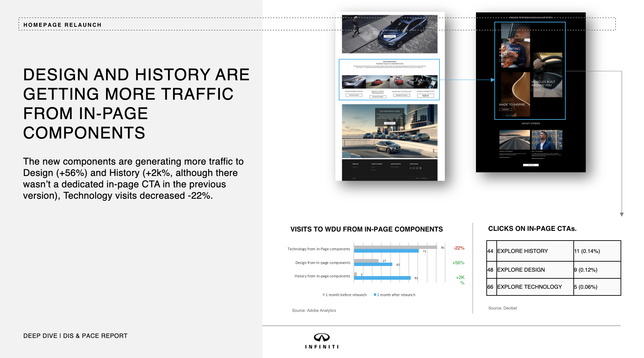The width and height of the screenshot is (644, 358).
Task: Select the EXPLORE DESIGN table cell
Action: (535, 270)
